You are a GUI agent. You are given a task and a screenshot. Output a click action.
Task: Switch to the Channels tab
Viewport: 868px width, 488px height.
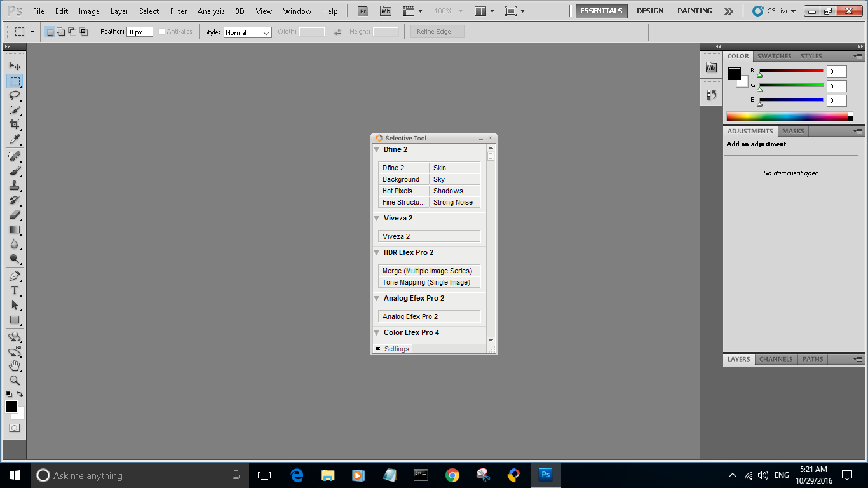click(776, 359)
